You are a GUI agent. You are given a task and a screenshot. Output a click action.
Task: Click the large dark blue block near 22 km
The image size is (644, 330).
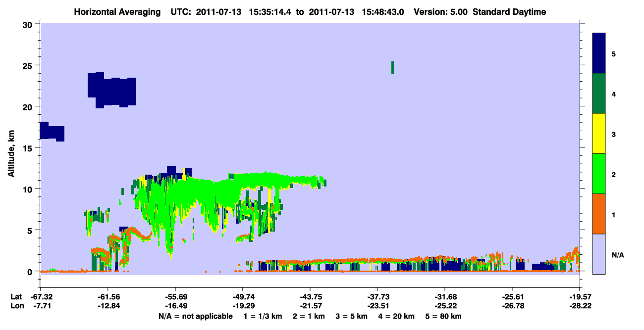click(x=111, y=90)
